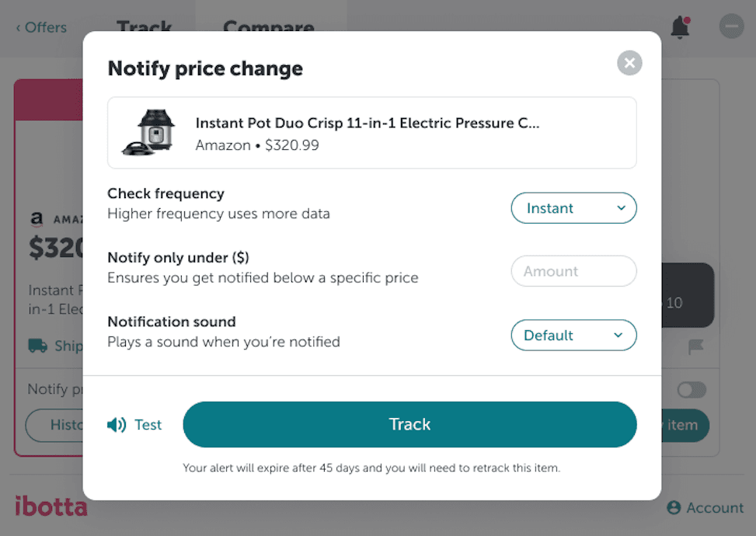
Task: Open the Check frequency Instant dropdown
Action: pyautogui.click(x=573, y=208)
